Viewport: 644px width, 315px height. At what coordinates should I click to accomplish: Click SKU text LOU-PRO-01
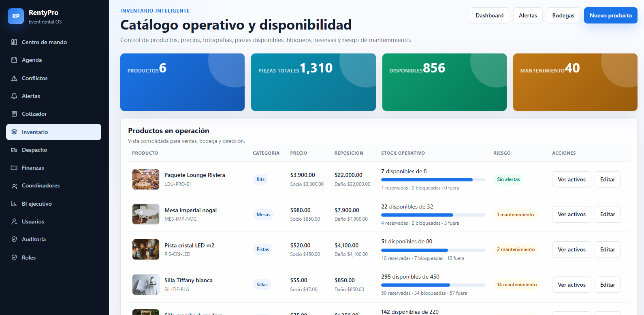click(x=178, y=184)
